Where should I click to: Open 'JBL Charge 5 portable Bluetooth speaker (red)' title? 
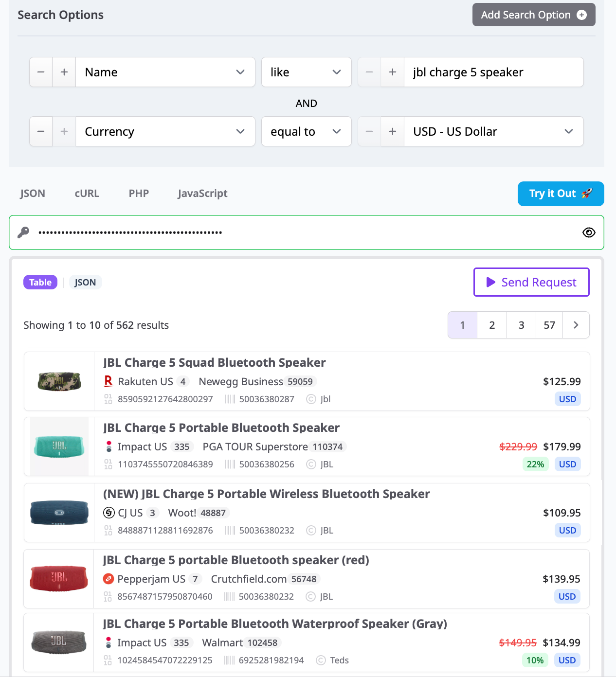tap(236, 560)
